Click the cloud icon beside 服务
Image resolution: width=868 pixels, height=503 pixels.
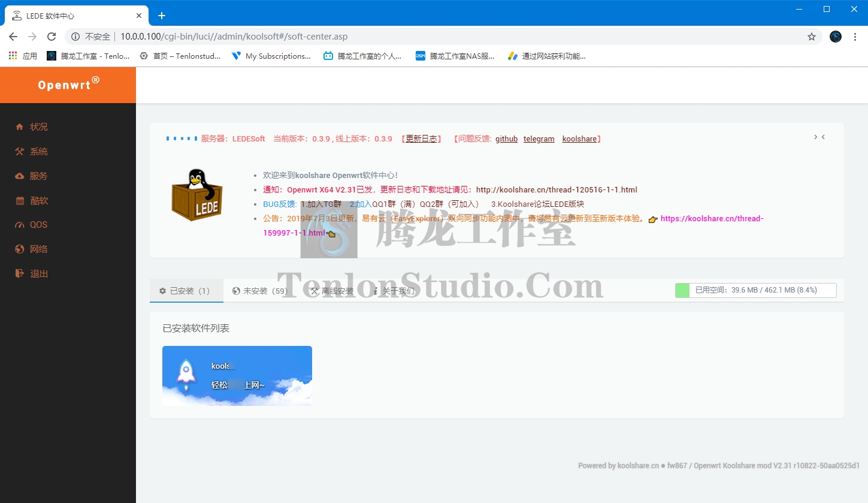[x=19, y=176]
